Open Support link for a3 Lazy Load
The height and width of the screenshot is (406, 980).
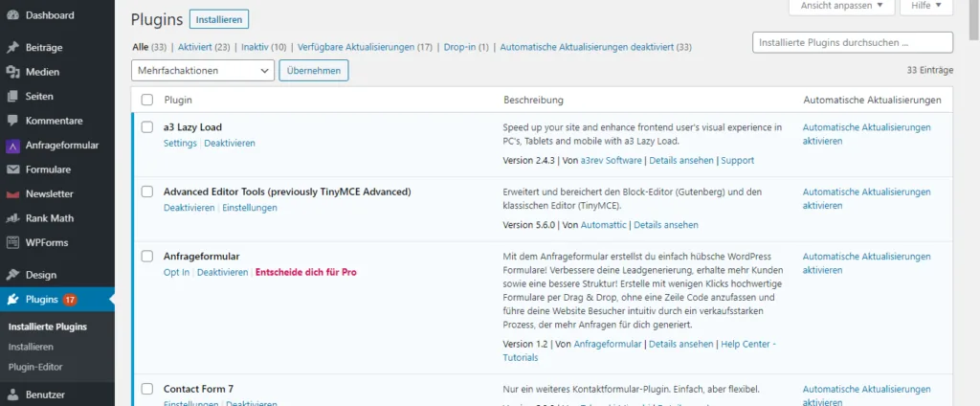click(x=738, y=160)
